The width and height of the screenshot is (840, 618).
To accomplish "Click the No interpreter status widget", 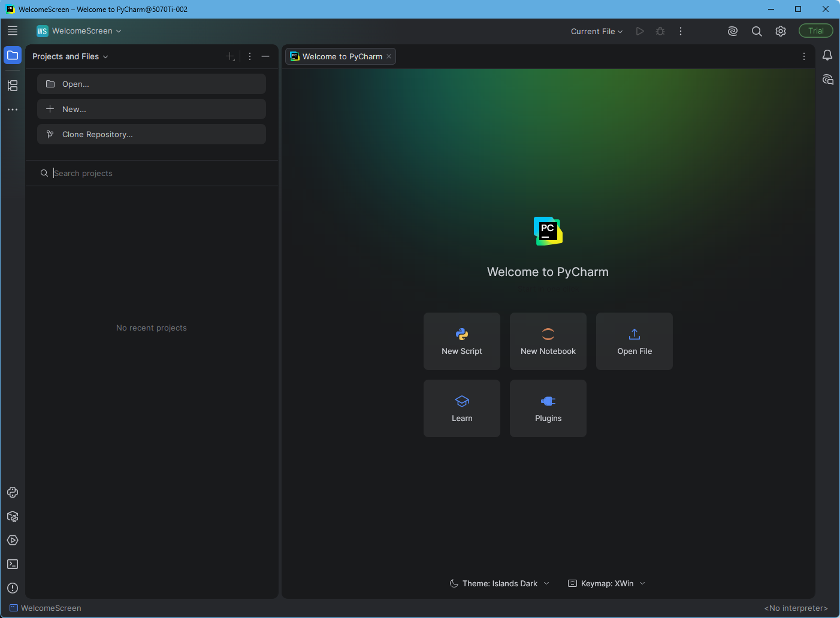I will [x=796, y=608].
